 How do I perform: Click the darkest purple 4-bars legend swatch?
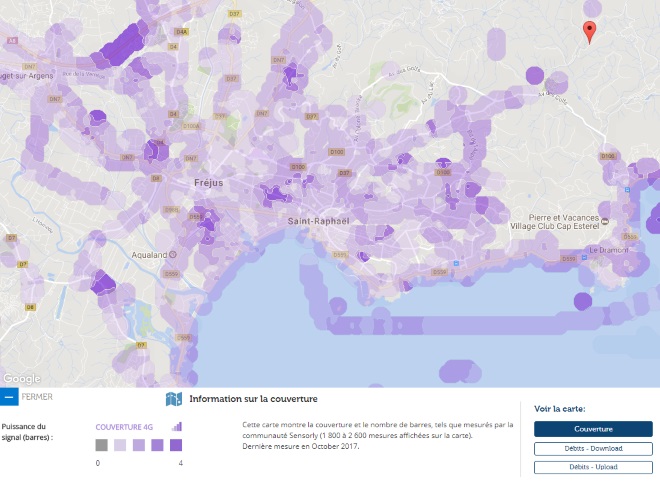pyautogui.click(x=175, y=445)
